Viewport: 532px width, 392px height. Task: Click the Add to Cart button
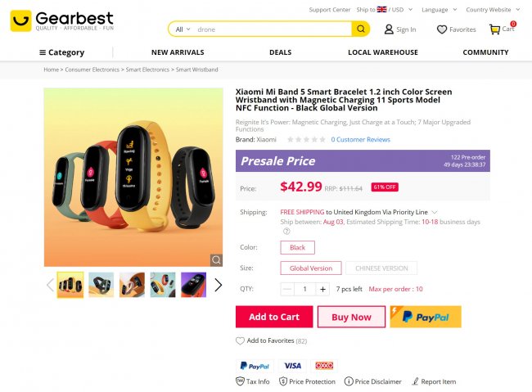pyautogui.click(x=274, y=317)
